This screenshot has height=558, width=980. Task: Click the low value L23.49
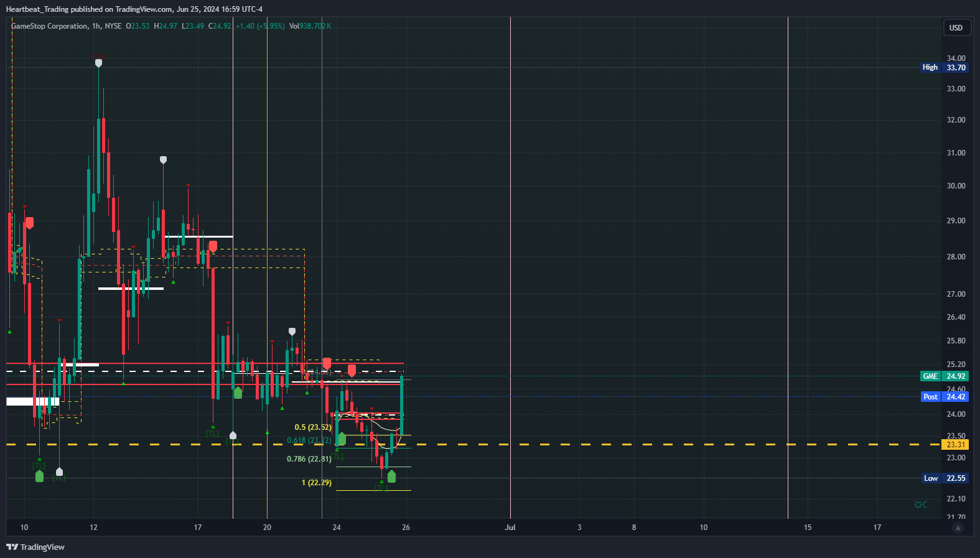click(193, 26)
